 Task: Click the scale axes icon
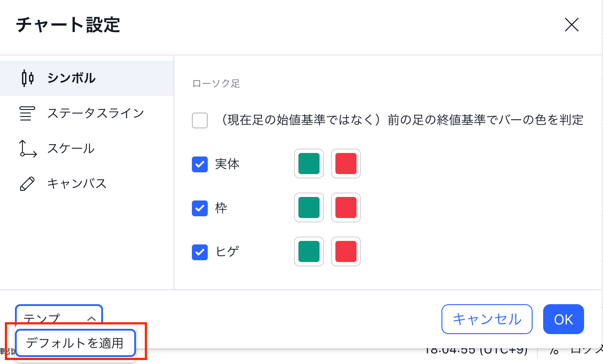pos(28,149)
